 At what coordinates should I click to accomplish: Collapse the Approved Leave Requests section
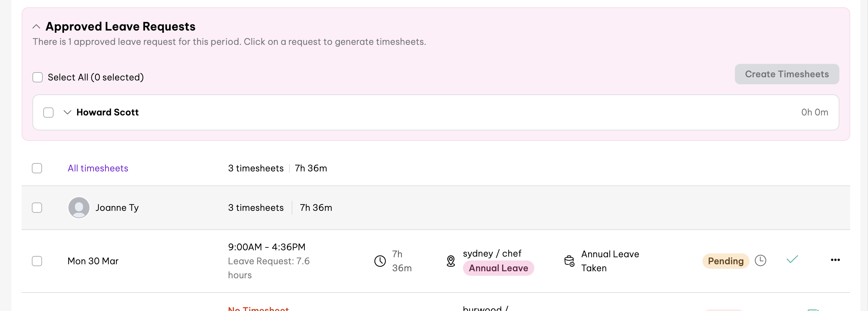click(36, 27)
